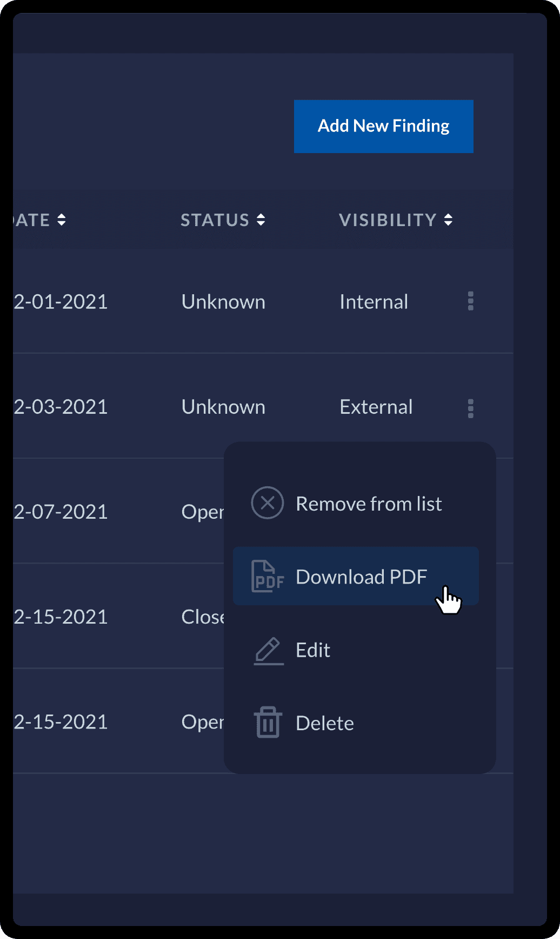The height and width of the screenshot is (939, 560).
Task: Select Remove from list menu entry
Action: 369,504
